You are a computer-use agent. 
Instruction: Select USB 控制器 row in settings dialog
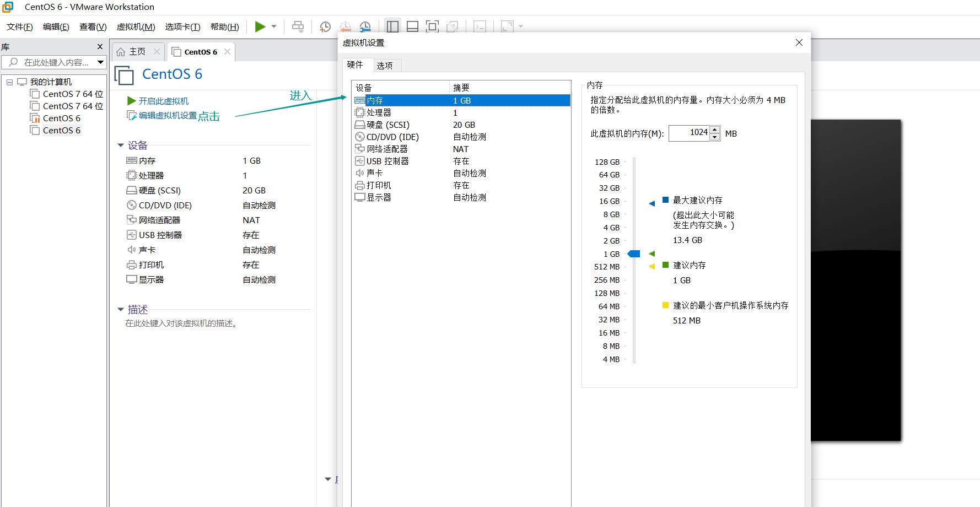pyautogui.click(x=462, y=161)
